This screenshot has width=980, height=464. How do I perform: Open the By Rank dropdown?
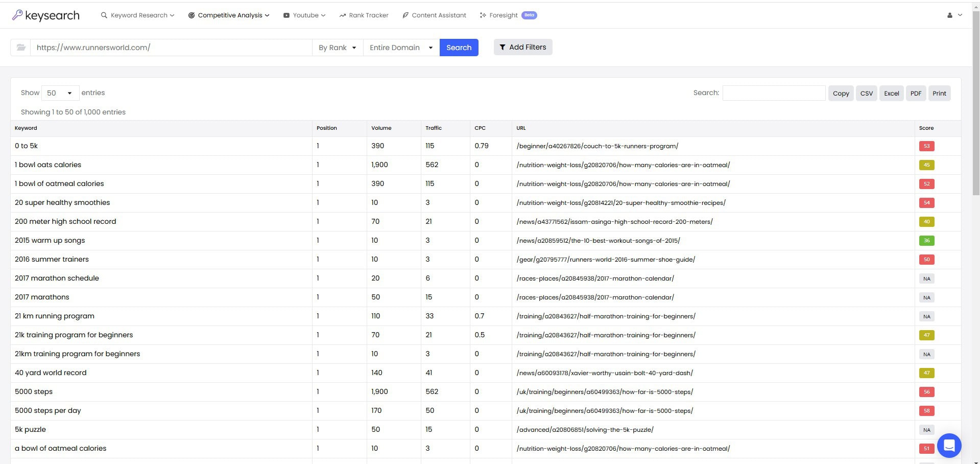[x=337, y=48]
